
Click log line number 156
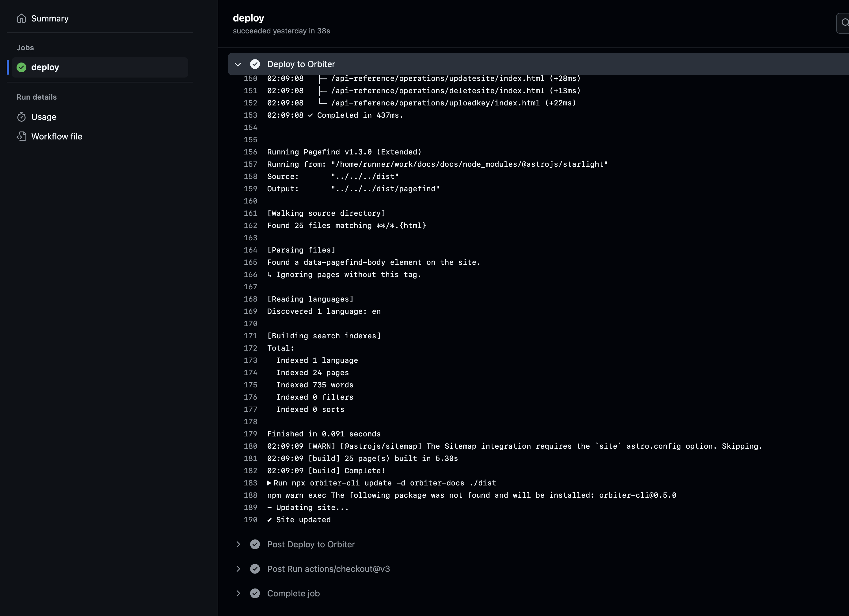(250, 152)
